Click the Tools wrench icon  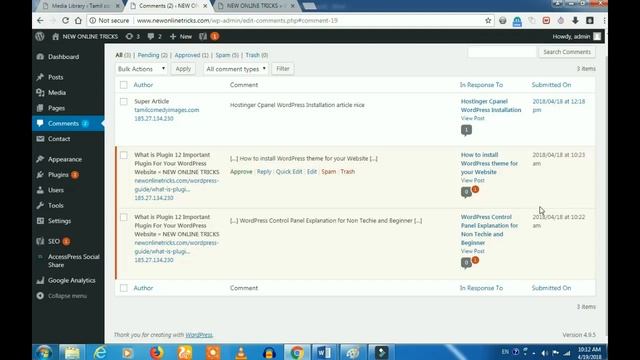click(x=40, y=205)
